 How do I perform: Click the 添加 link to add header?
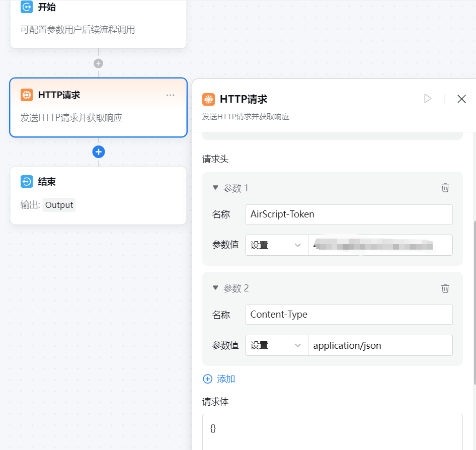[219, 379]
